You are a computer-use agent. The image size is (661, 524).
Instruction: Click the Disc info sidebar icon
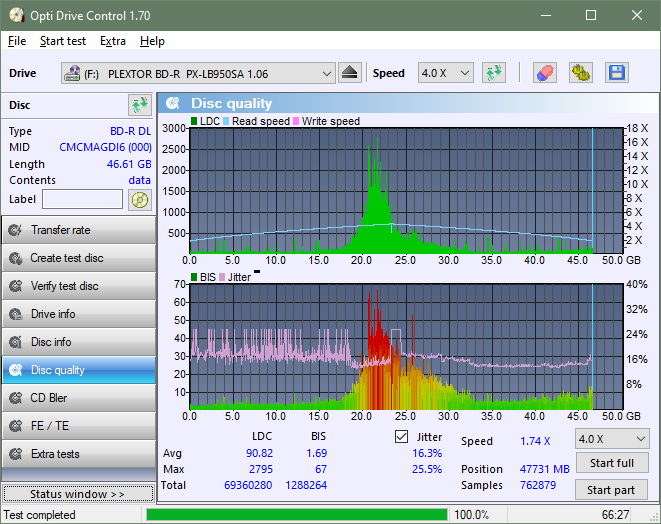[16, 342]
